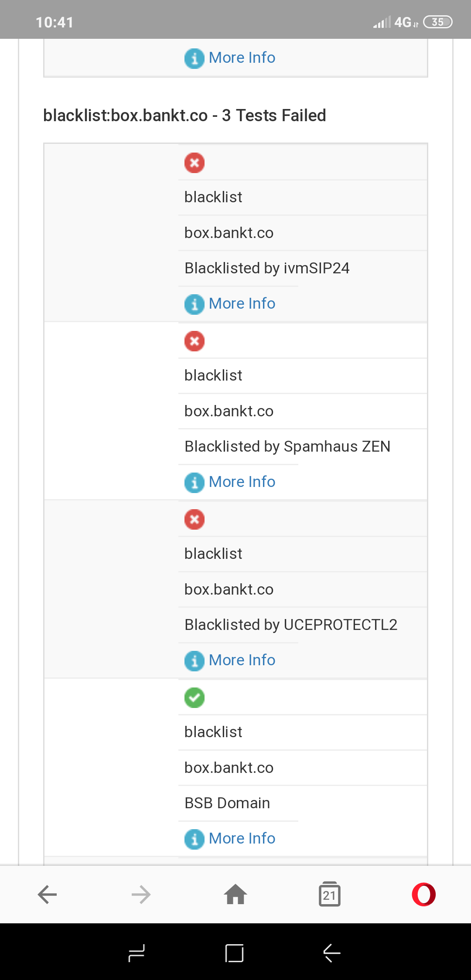Image resolution: width=471 pixels, height=980 pixels.
Task: Tap the blacklist:box.bankt.co 3 Tests Failed heading
Action: pyautogui.click(x=184, y=115)
